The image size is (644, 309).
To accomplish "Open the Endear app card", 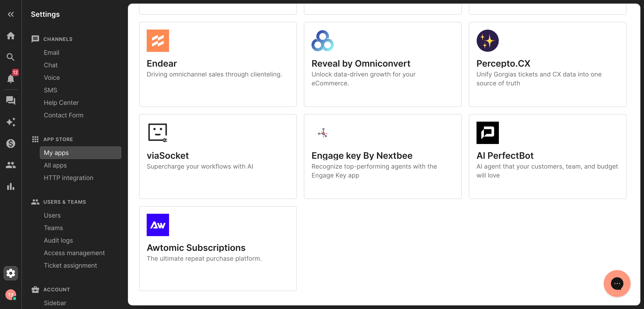I will tap(218, 64).
